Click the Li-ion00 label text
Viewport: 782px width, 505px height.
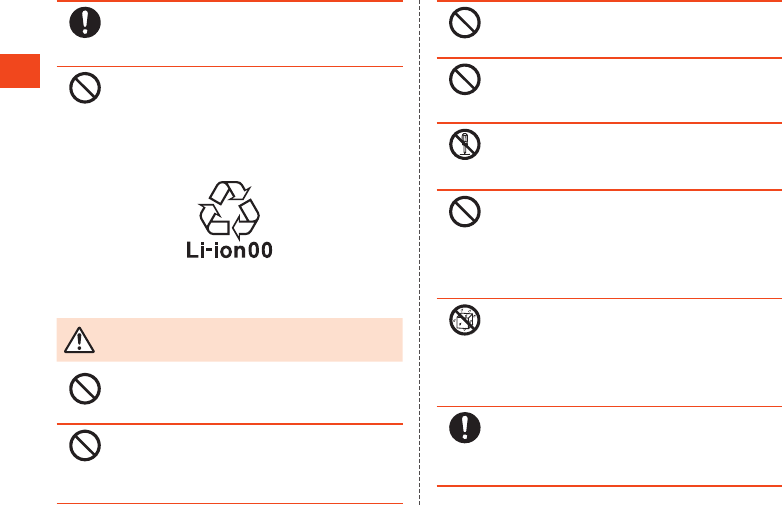pyautogui.click(x=229, y=250)
